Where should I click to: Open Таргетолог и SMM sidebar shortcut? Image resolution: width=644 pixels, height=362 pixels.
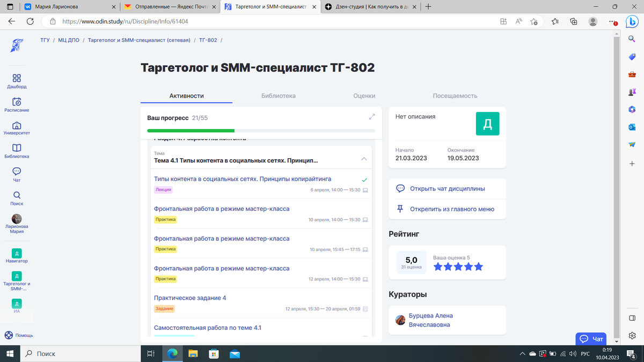point(17,276)
